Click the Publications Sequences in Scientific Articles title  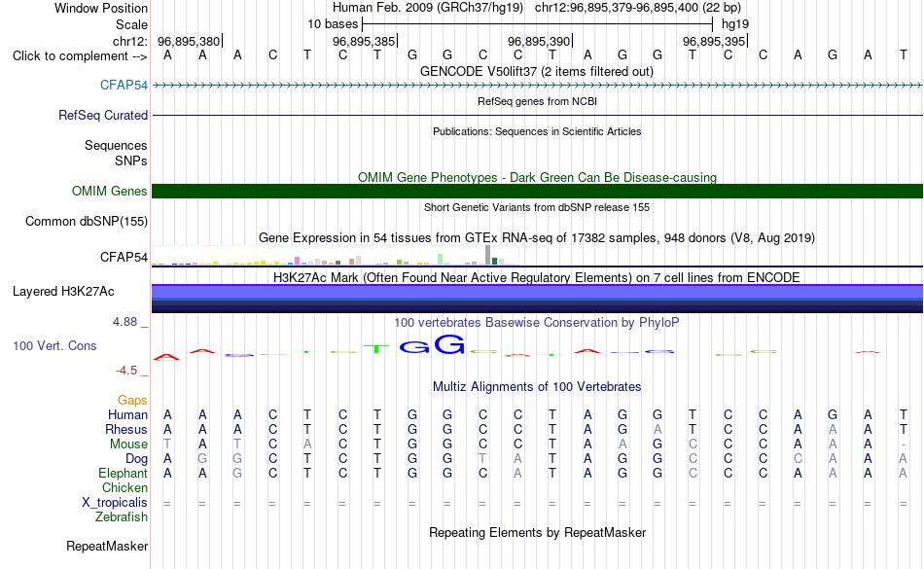(x=537, y=131)
